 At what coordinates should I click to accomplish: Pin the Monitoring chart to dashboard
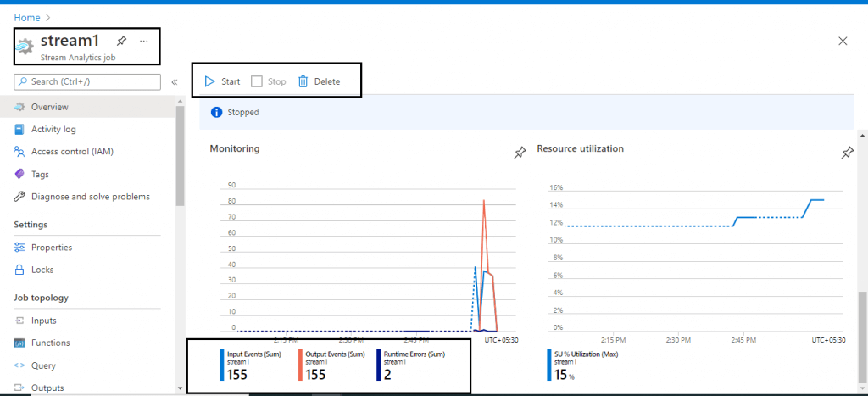pos(520,153)
